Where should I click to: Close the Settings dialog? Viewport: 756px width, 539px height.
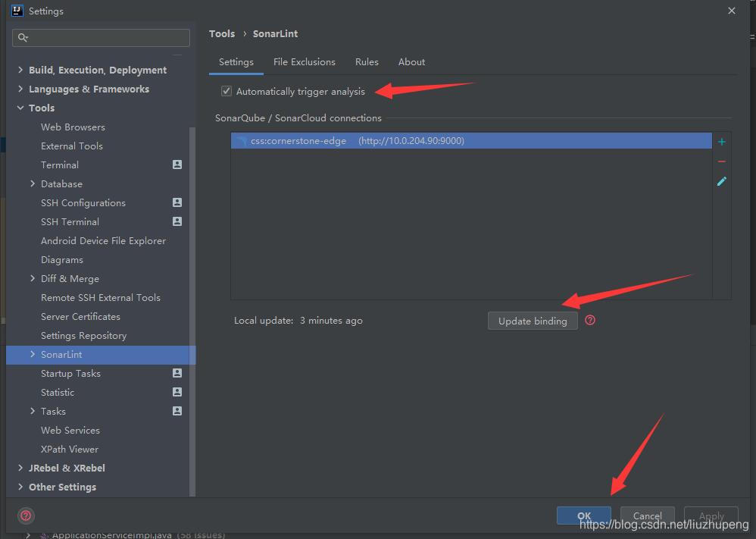point(732,11)
